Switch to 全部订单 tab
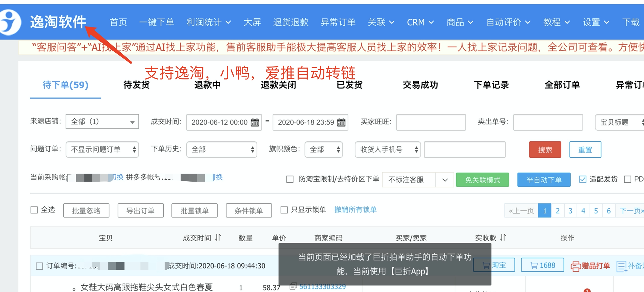This screenshot has width=644, height=292. [562, 85]
